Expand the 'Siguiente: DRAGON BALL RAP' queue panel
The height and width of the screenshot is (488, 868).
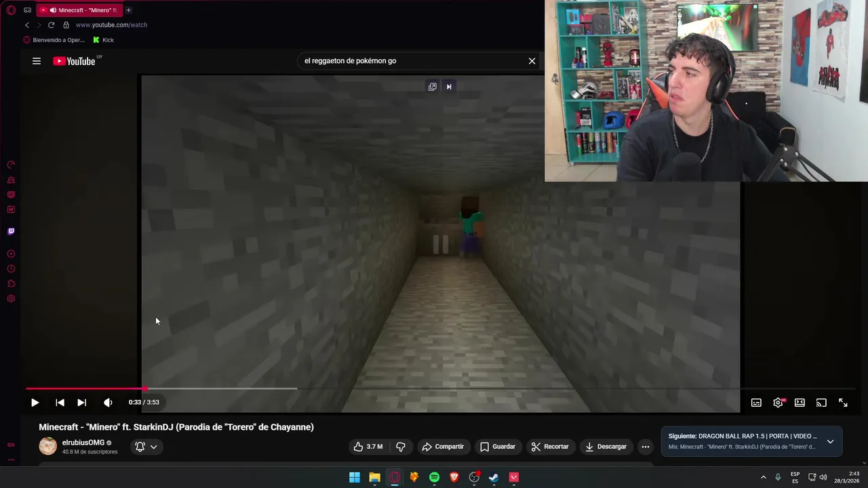[x=830, y=441]
